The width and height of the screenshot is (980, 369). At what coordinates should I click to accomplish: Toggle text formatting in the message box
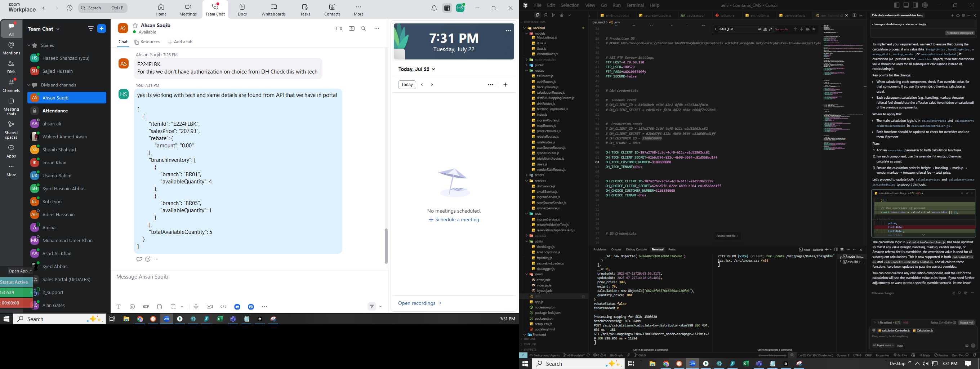coord(118,307)
